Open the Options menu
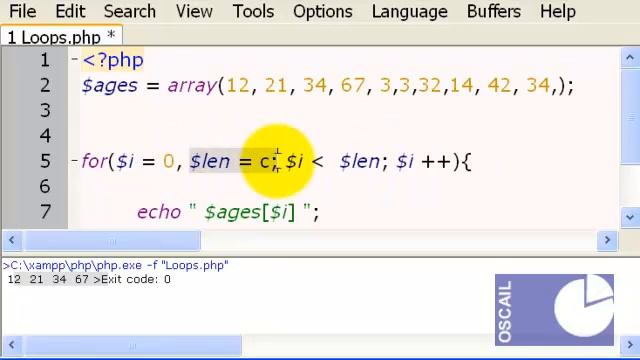Screen dimensions: 640x360 322,11
